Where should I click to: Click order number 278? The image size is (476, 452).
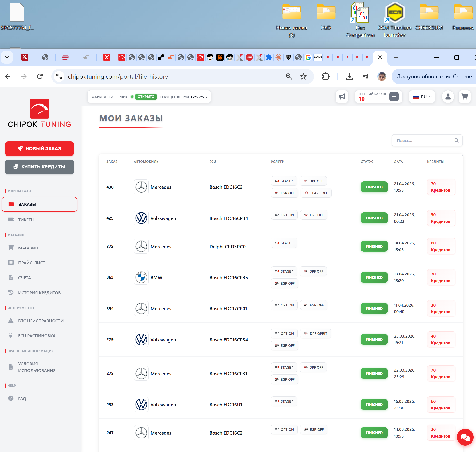[x=110, y=373]
